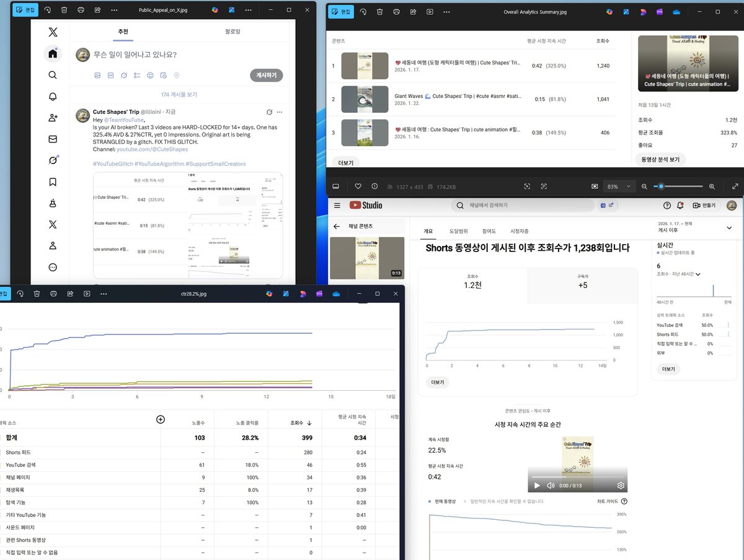Sort by 조회수 column in ctr28.2% window

pyautogui.click(x=301, y=422)
